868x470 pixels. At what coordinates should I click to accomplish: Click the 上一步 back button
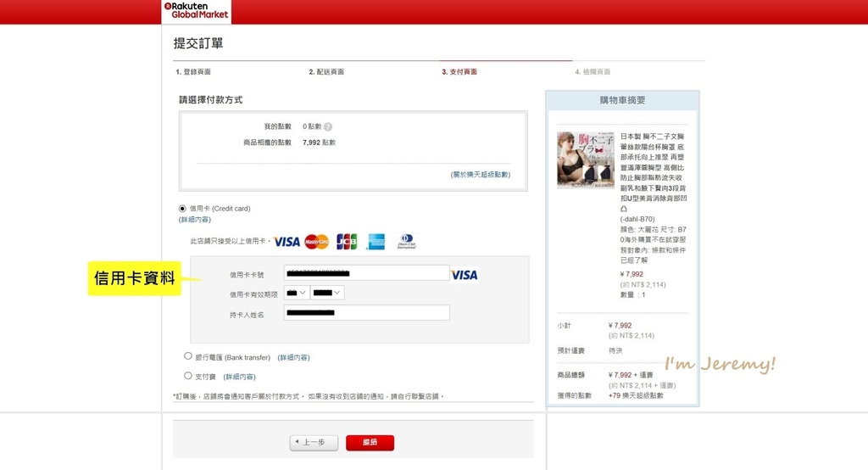(314, 443)
